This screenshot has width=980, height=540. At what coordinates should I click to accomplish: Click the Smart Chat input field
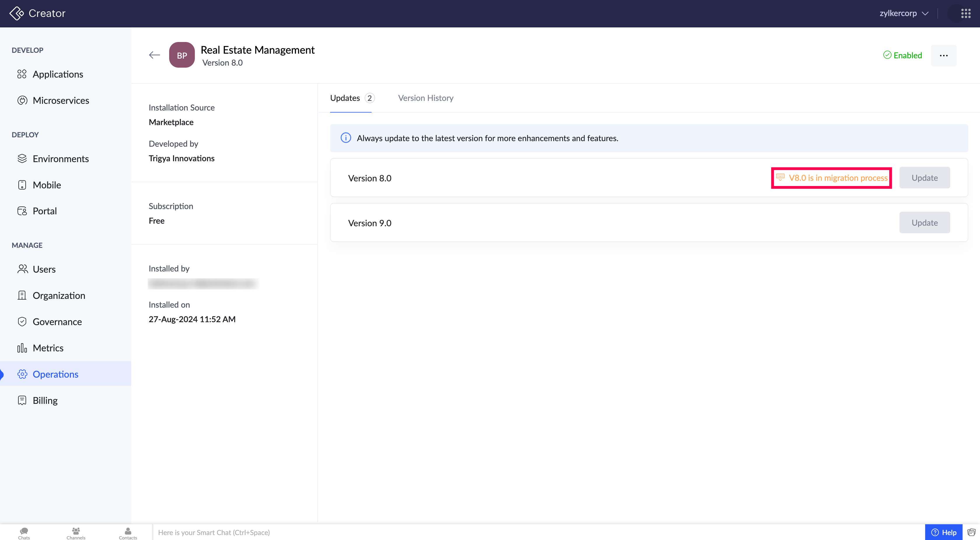coord(533,532)
